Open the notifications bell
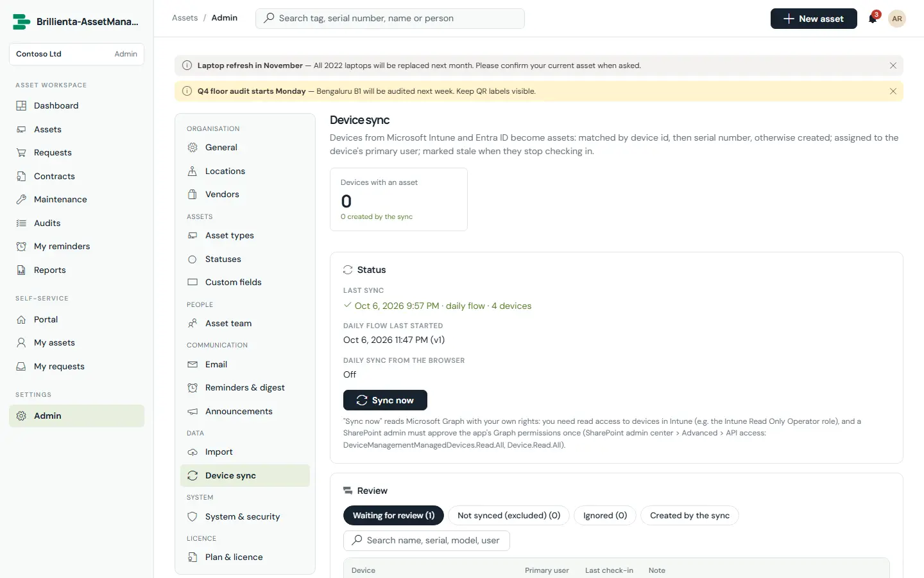Viewport: 924px width, 578px height. point(873,19)
